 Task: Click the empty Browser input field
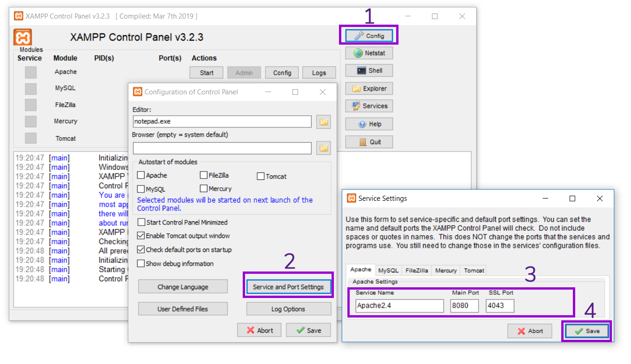click(222, 148)
